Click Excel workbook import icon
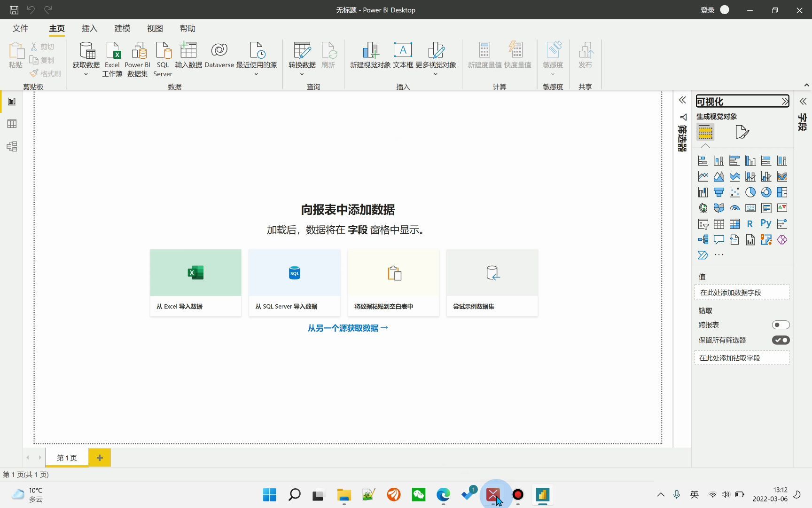This screenshot has height=508, width=812. coord(112,50)
